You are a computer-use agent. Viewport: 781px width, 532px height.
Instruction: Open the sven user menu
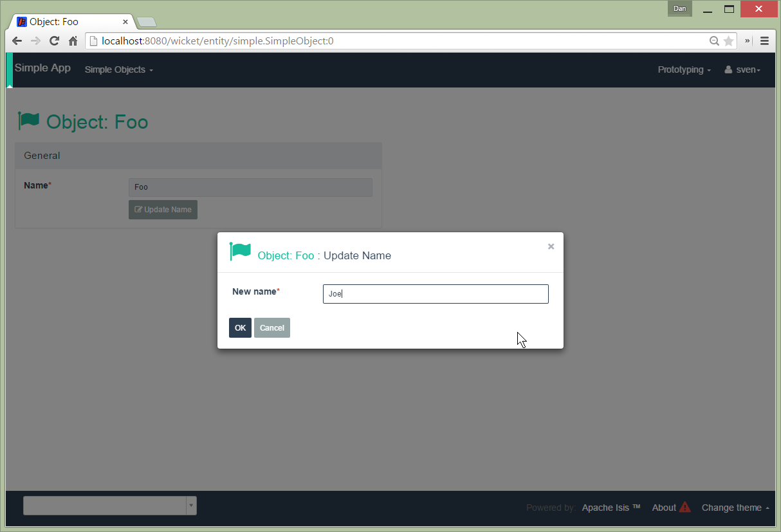(x=743, y=69)
